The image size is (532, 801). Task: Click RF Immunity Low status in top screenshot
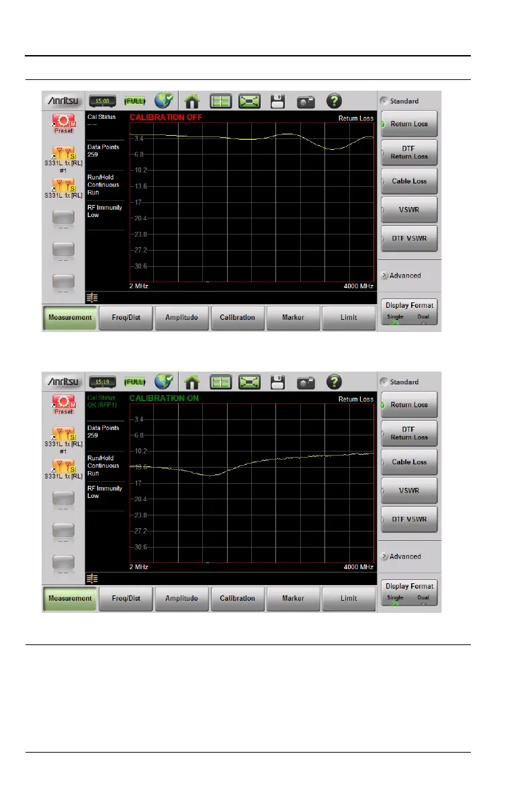tap(105, 211)
